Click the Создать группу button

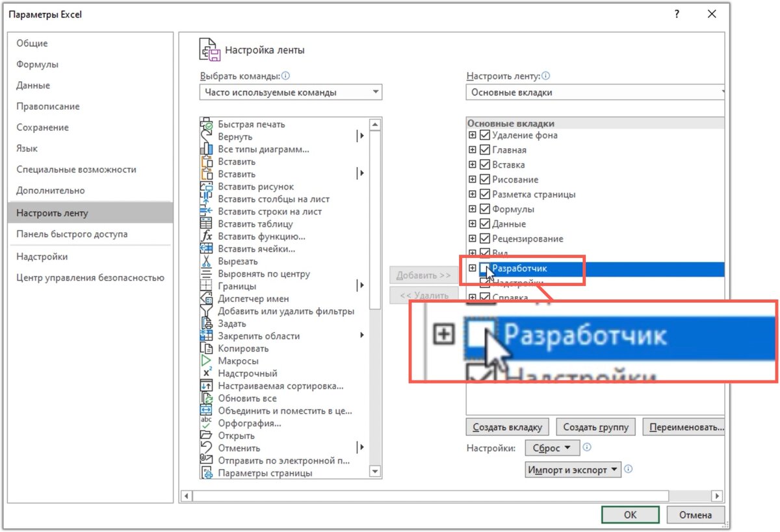(x=596, y=427)
